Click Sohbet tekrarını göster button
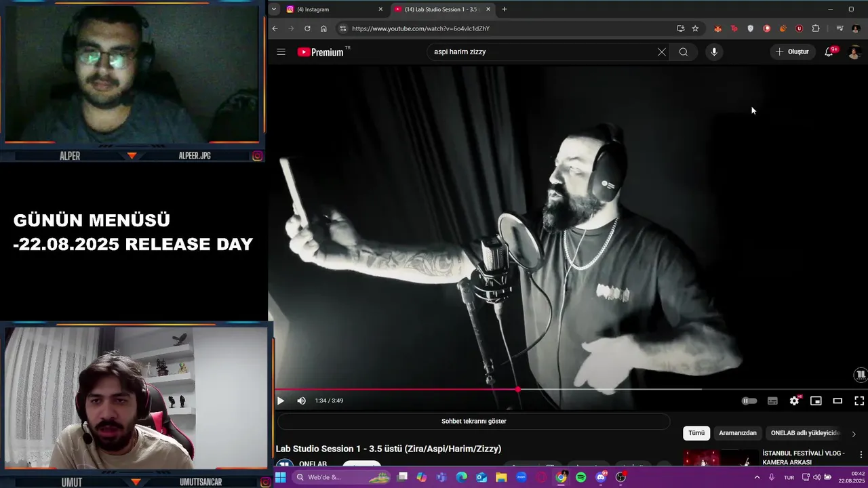This screenshot has height=488, width=868. [473, 421]
